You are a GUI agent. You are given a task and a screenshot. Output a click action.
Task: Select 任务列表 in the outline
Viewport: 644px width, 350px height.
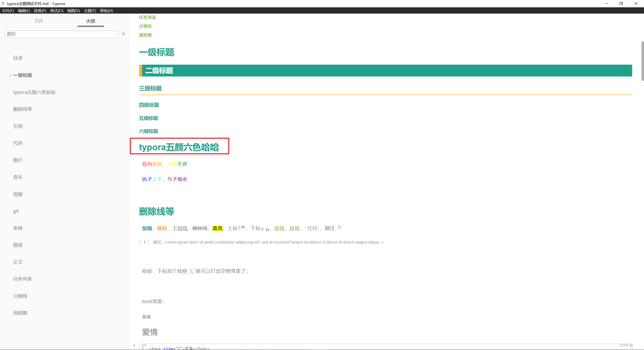(23, 279)
